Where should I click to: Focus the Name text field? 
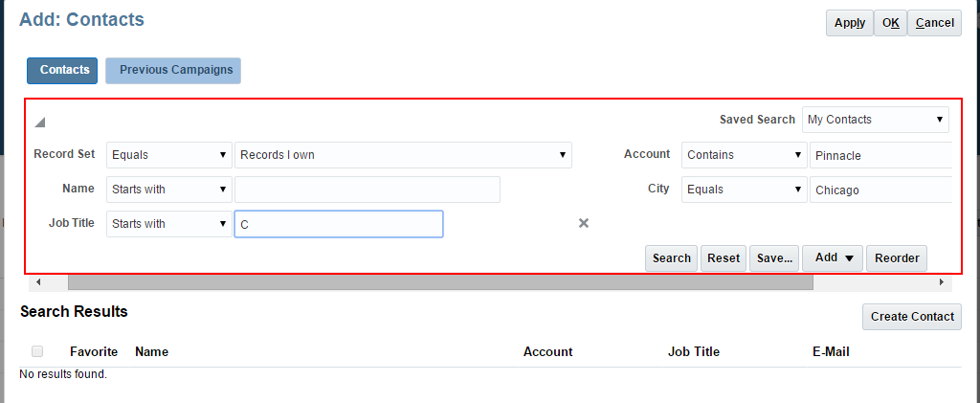click(367, 190)
